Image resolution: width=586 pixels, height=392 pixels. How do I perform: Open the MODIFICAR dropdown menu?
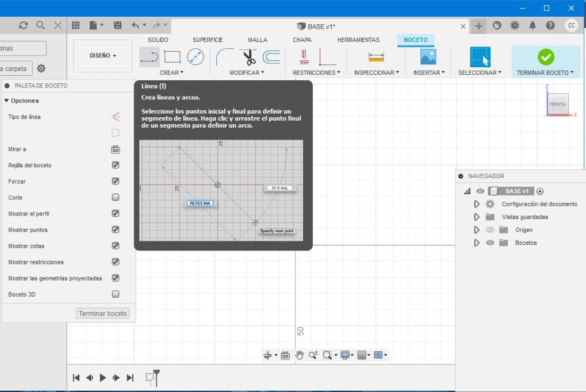247,72
